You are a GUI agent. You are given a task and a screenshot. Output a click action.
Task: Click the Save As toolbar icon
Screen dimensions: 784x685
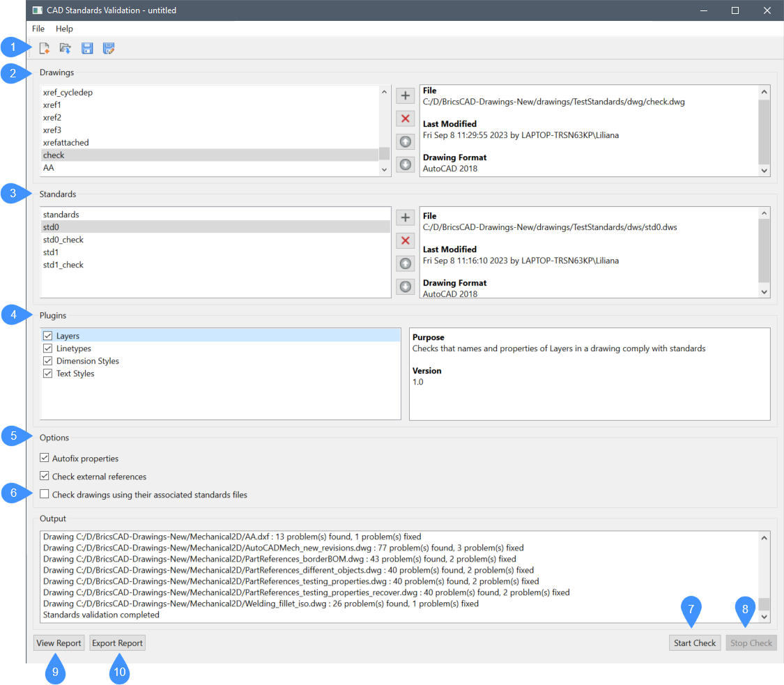(108, 48)
